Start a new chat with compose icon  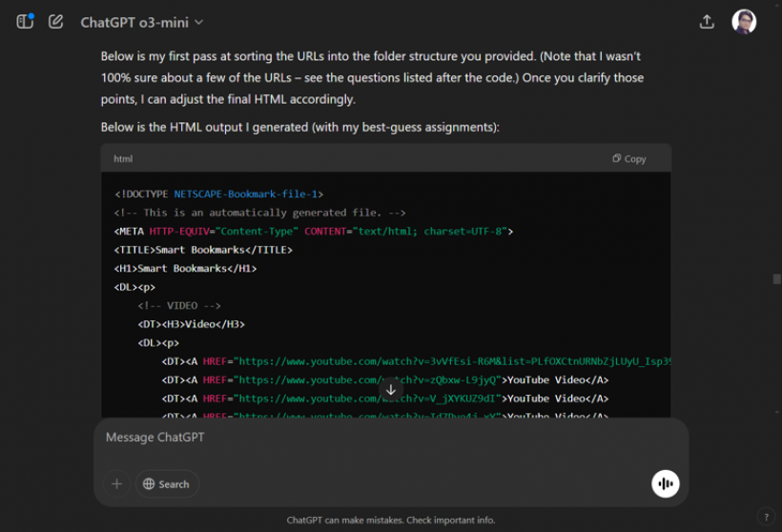pos(56,21)
